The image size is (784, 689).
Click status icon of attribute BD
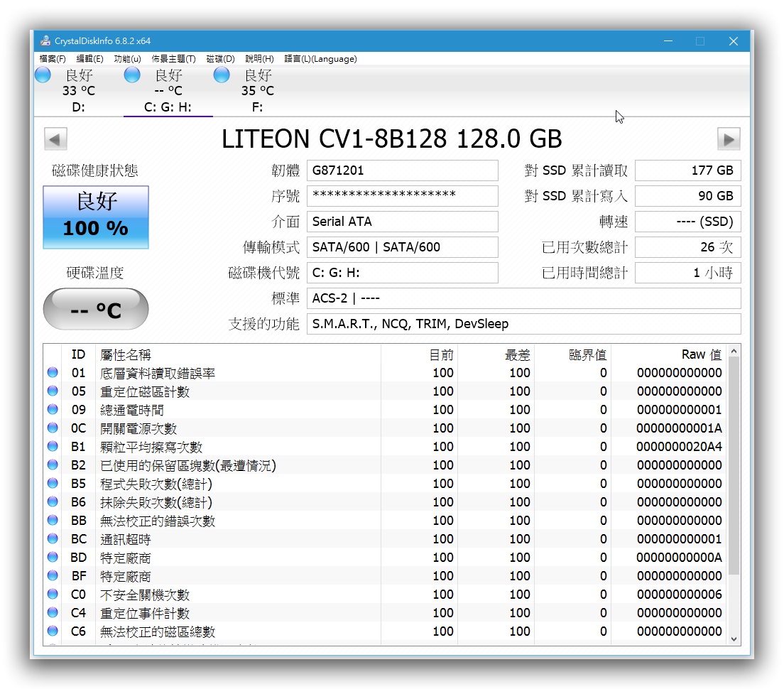pos(53,557)
